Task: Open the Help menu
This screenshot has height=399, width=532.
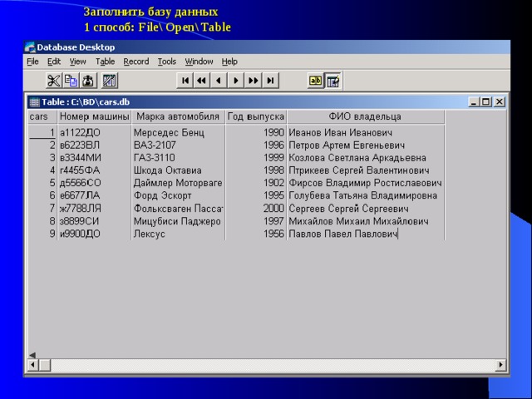Action: (x=229, y=62)
